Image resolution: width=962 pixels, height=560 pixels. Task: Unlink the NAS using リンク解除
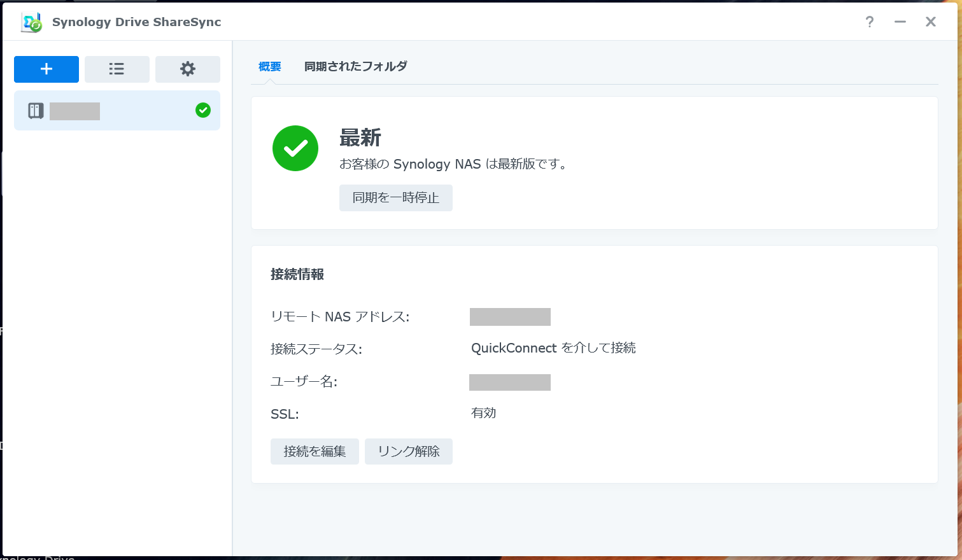pyautogui.click(x=408, y=451)
